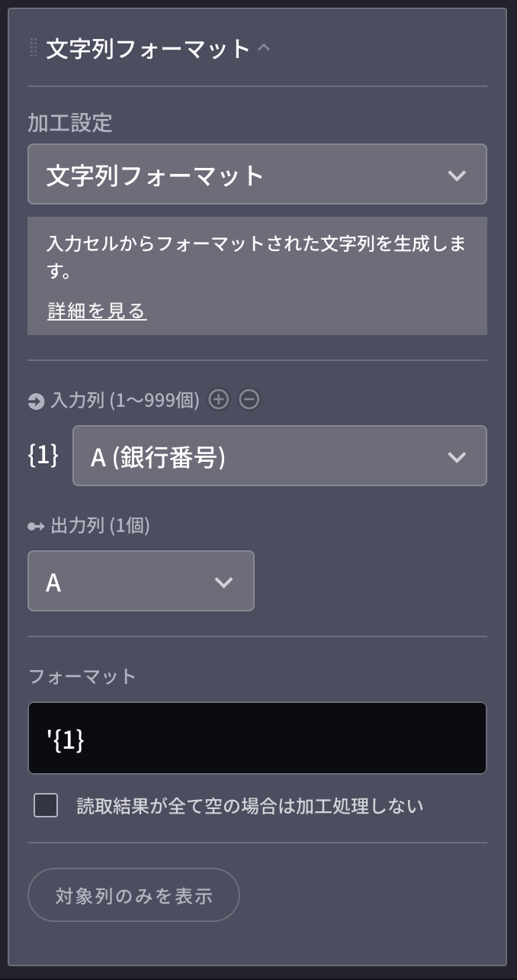Click the 出力列 key arrow icon
Screen dimensions: 517x980
click(x=36, y=526)
